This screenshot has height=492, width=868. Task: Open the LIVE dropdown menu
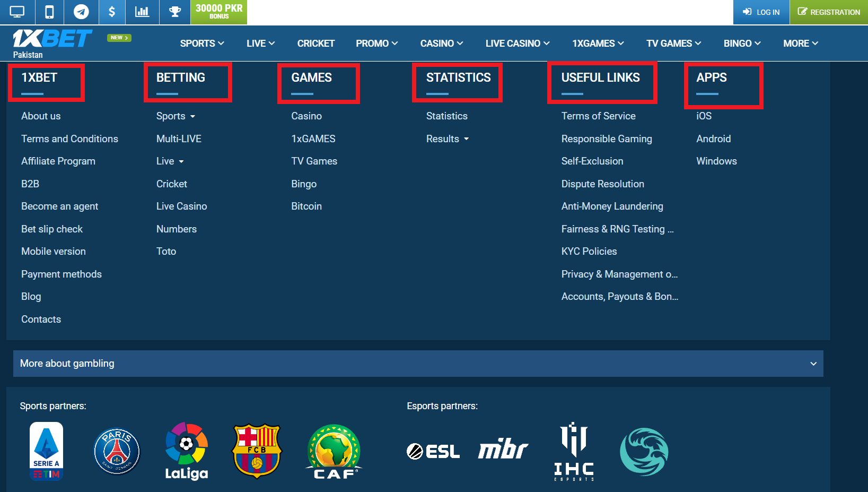tap(260, 44)
